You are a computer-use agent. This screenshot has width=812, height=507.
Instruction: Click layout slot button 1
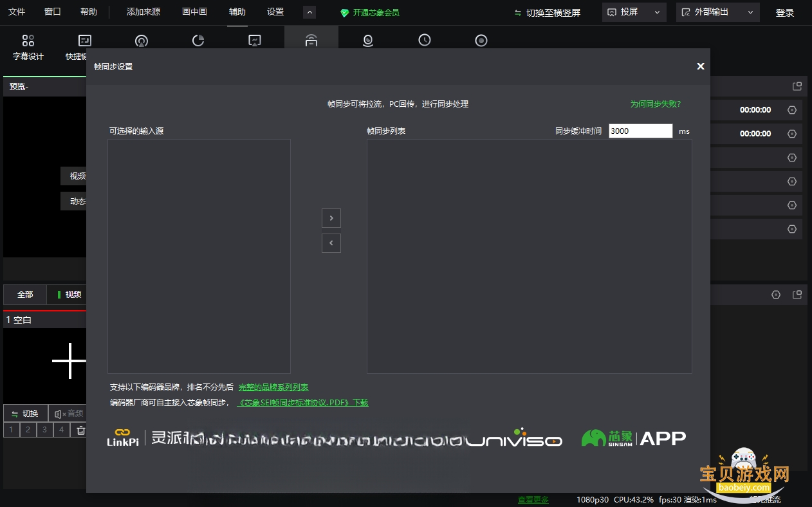point(11,430)
